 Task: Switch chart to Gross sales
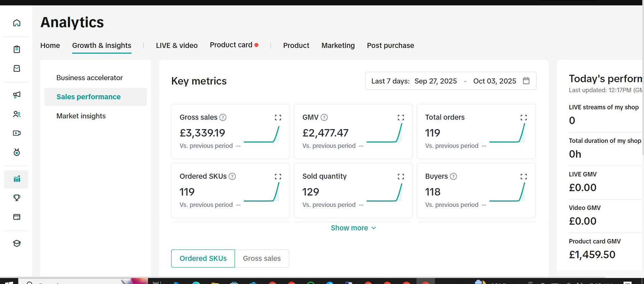tap(262, 258)
